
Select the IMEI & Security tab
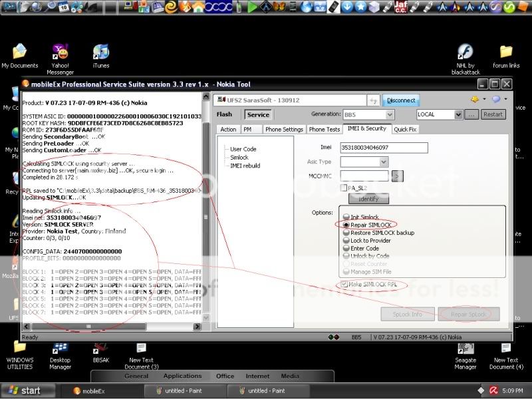pos(367,128)
